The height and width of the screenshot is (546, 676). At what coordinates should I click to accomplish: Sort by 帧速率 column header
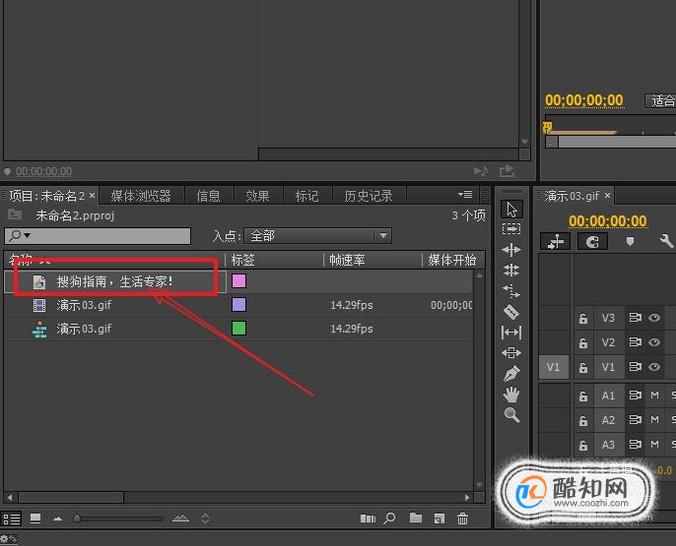coord(347,260)
